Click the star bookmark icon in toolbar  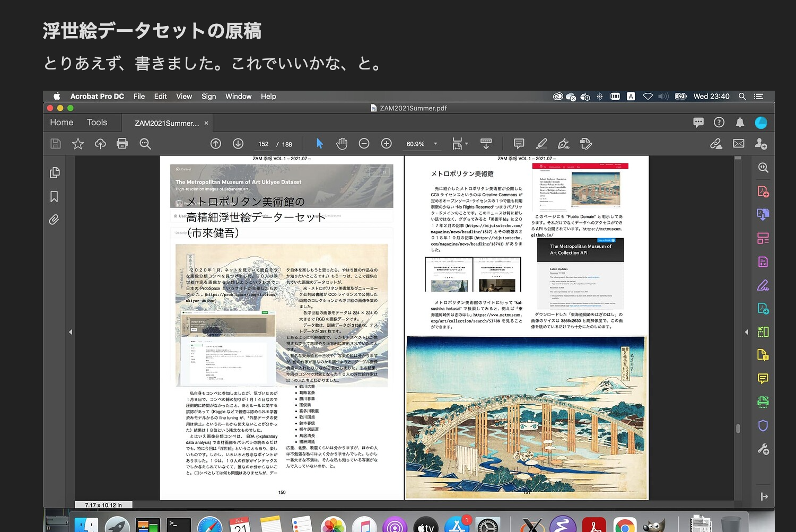click(x=78, y=144)
